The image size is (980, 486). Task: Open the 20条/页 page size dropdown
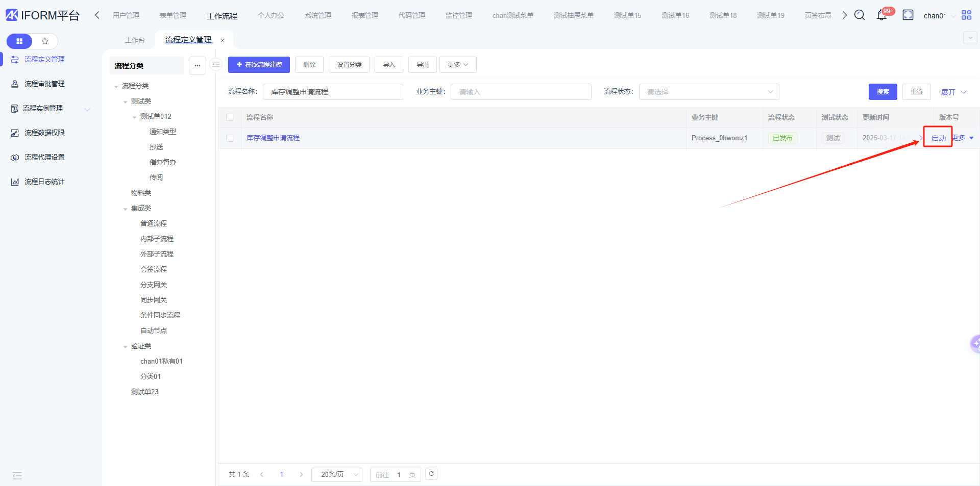337,475
